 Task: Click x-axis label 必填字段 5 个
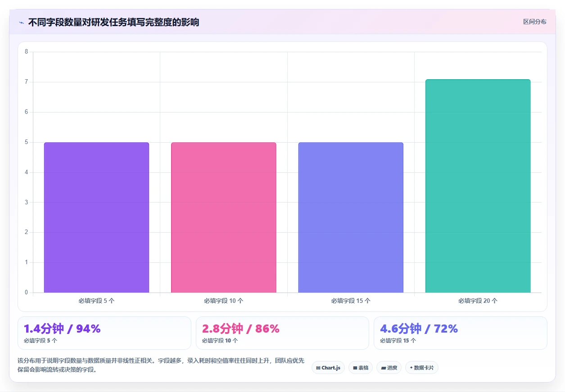(96, 301)
